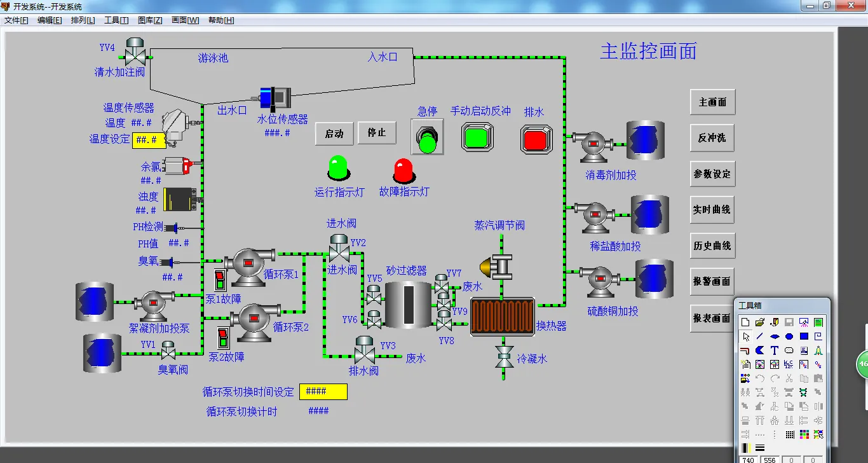Select the polyline tool in the toolbox

(745, 350)
